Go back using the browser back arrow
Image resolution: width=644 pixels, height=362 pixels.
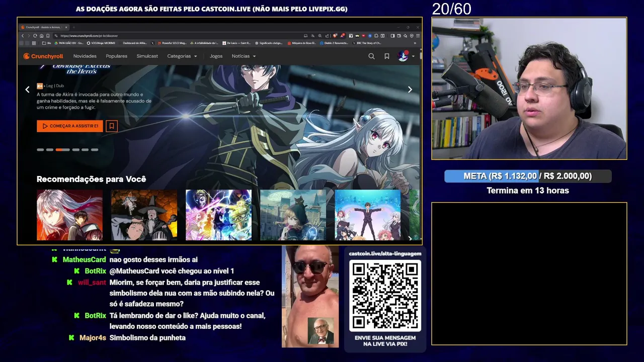click(x=23, y=36)
